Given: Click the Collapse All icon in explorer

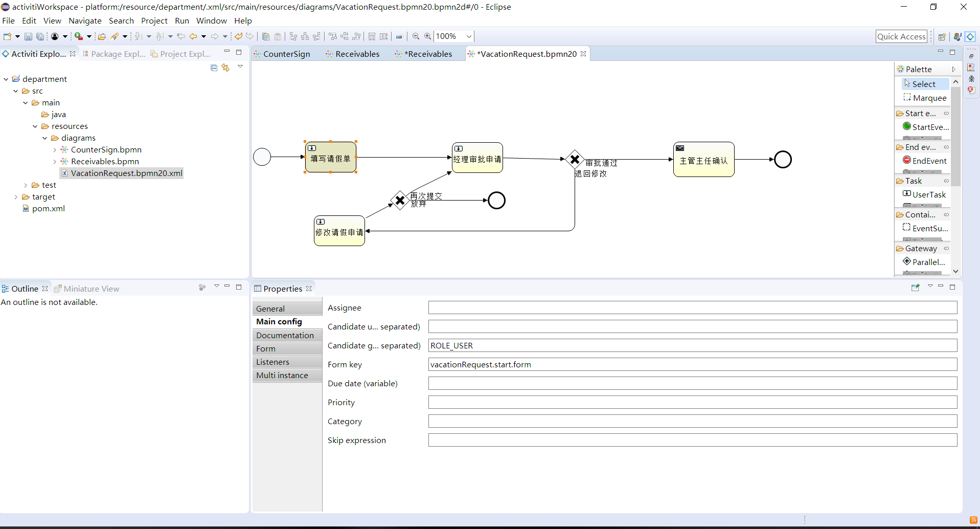Looking at the screenshot, I should [x=214, y=68].
